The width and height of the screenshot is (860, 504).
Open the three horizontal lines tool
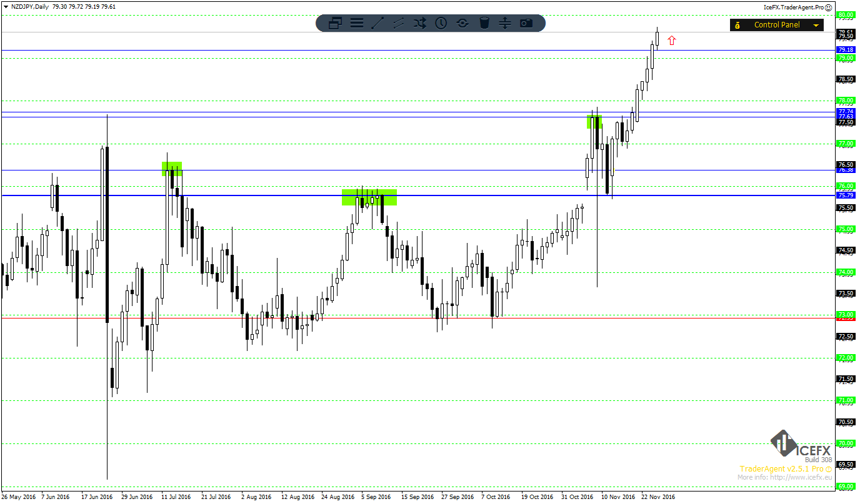coord(357,24)
